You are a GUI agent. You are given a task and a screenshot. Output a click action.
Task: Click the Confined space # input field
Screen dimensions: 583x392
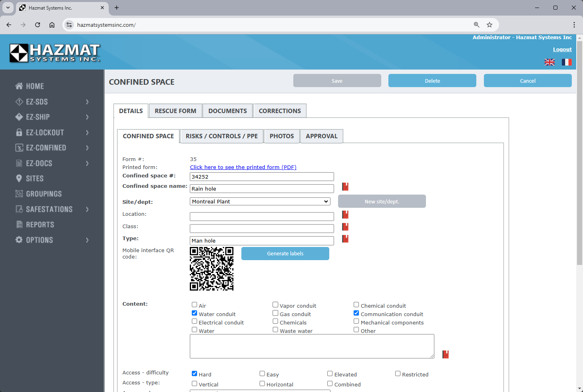coord(262,177)
